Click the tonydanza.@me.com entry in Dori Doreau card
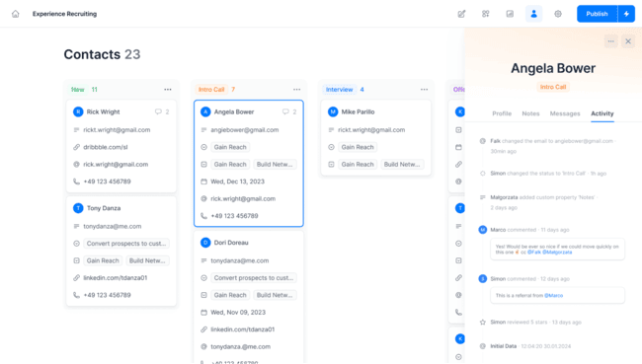Viewport: 642px width, 364px height. (240, 347)
